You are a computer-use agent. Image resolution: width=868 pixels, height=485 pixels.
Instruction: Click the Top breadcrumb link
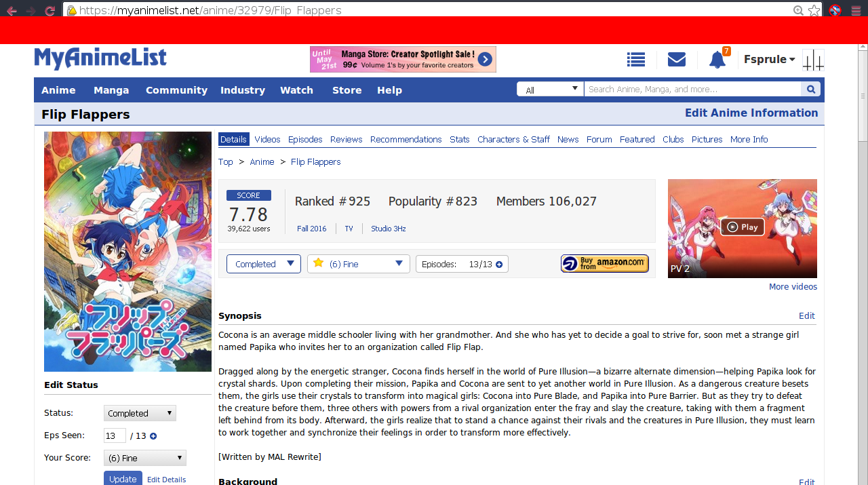(226, 162)
